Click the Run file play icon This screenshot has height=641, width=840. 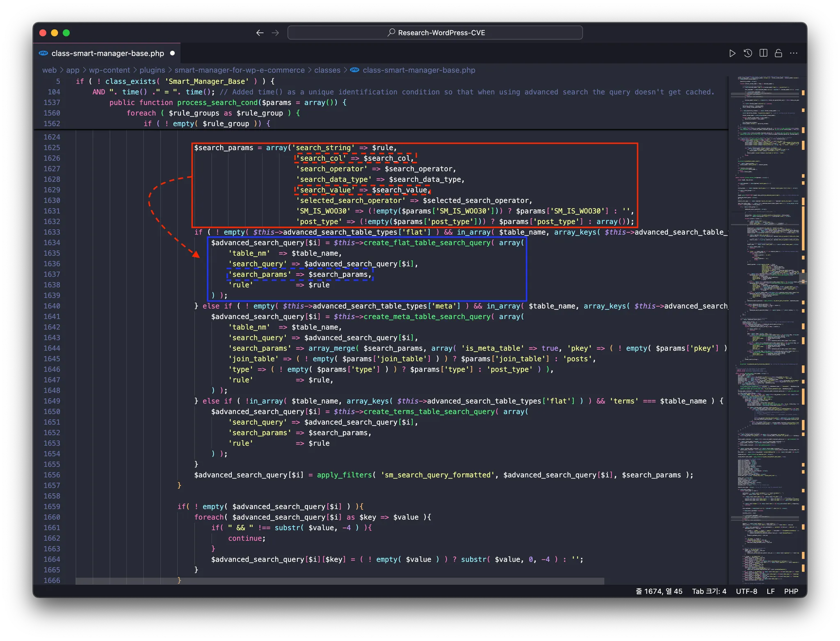coord(732,53)
